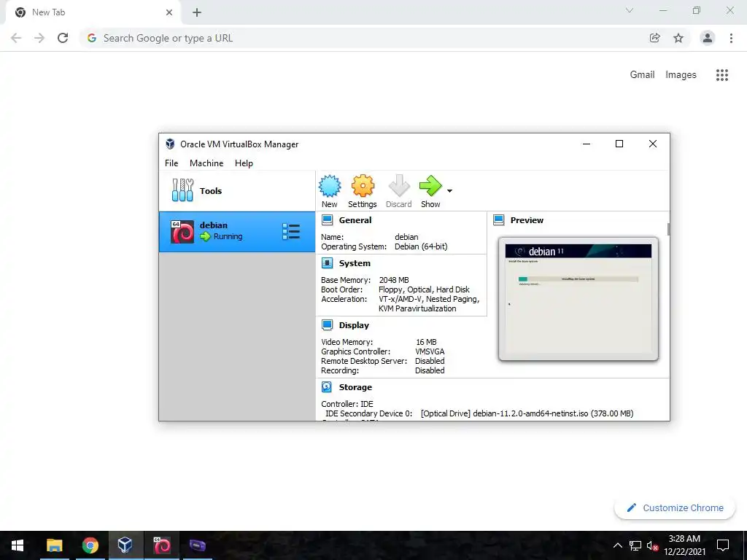This screenshot has height=560, width=747.
Task: Open the Help menu in VirtualBox
Action: [x=244, y=163]
